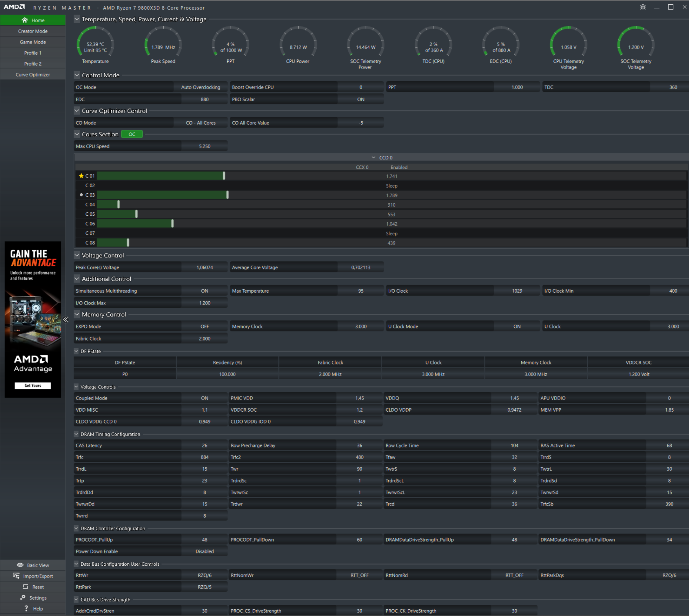Click the Basic View eye icon
Screen dimensions: 689x616
pos(20,565)
